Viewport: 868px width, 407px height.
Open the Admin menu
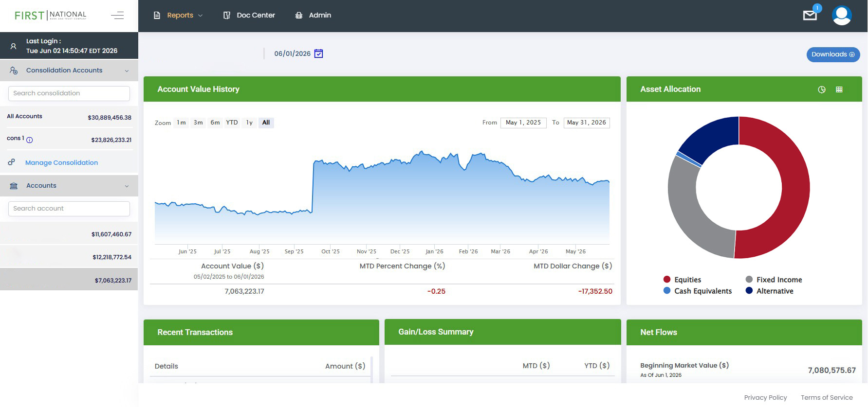pos(313,16)
